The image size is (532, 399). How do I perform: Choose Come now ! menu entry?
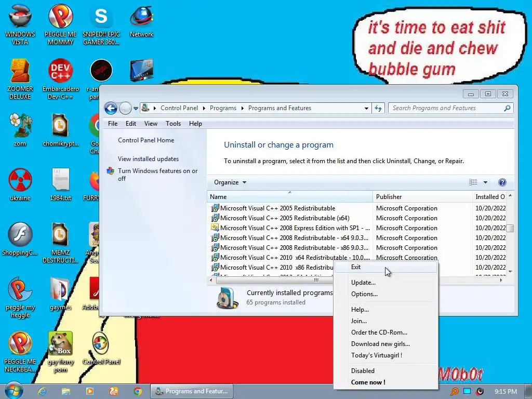click(x=386, y=382)
